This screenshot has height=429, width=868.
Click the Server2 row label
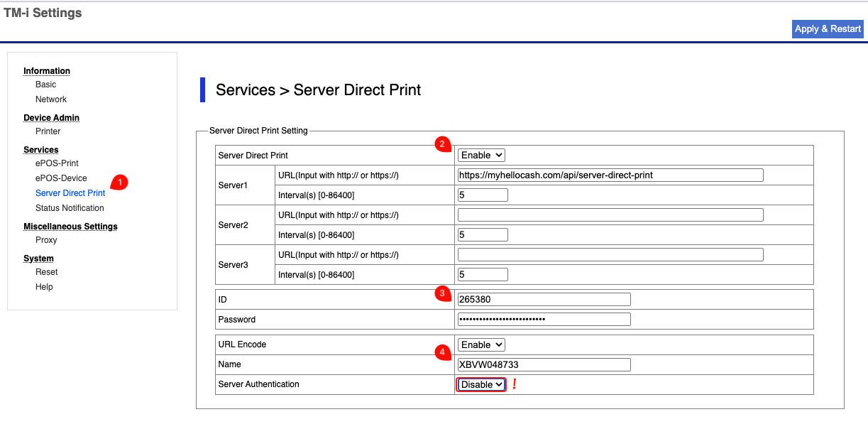click(x=233, y=224)
